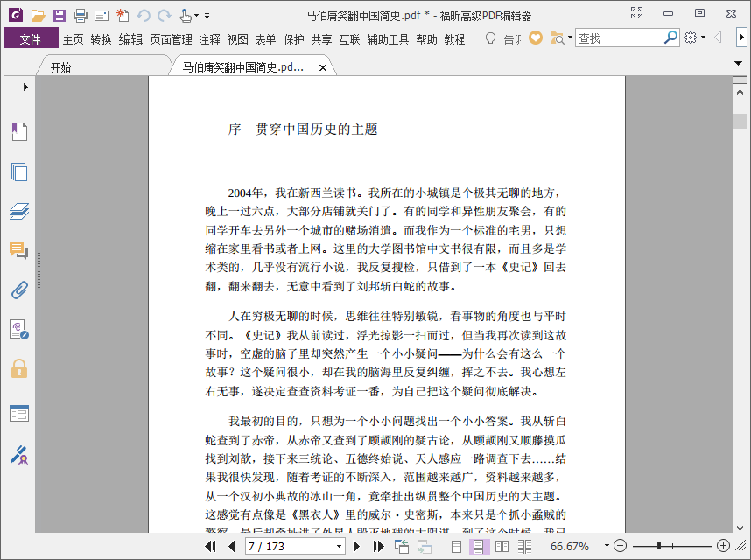The height and width of the screenshot is (560, 751).
Task: Open the form fields panel icon
Action: (19, 414)
